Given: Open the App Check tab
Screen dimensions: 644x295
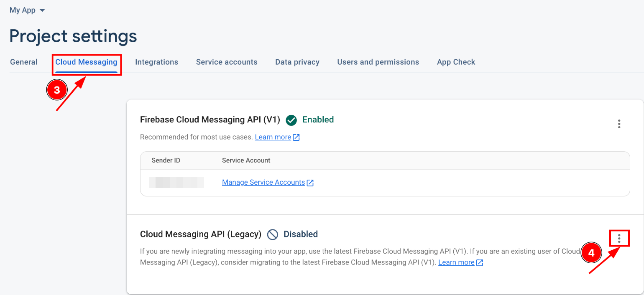Looking at the screenshot, I should tap(456, 61).
